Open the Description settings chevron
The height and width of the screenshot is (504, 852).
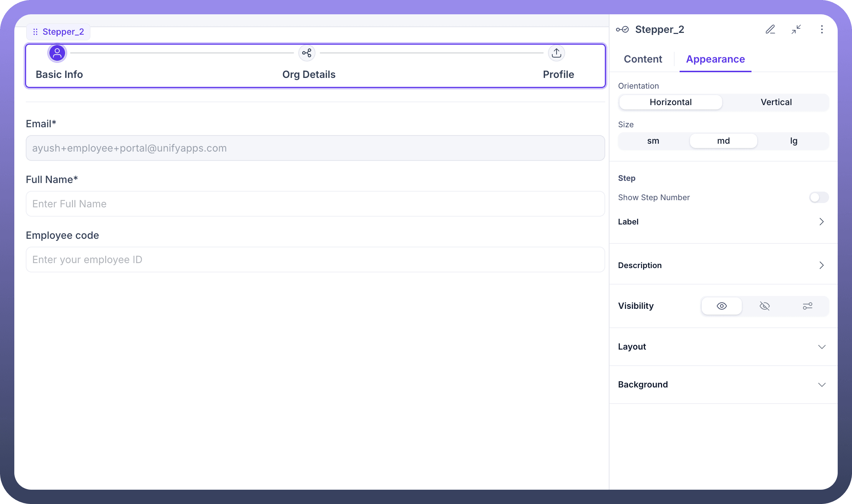822,265
